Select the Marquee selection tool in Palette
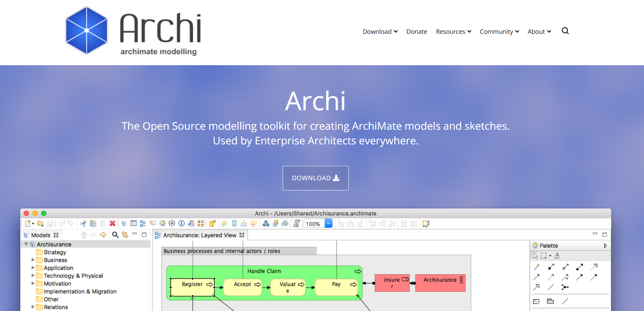The image size is (644, 311). tap(543, 256)
